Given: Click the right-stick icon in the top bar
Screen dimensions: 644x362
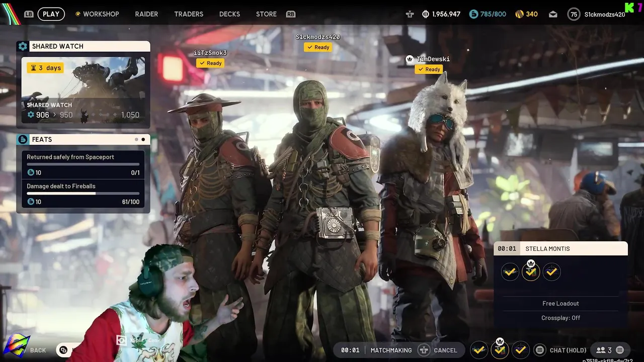Looking at the screenshot, I should coord(410,15).
